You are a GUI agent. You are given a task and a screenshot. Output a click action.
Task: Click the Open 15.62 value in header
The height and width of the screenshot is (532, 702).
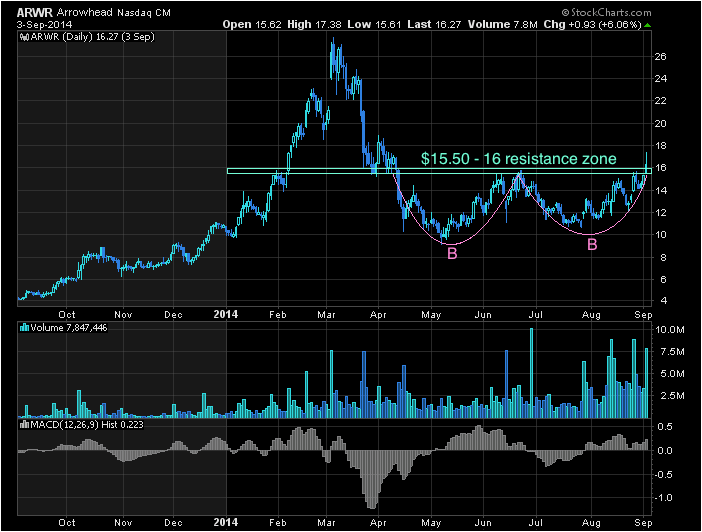coord(252,25)
